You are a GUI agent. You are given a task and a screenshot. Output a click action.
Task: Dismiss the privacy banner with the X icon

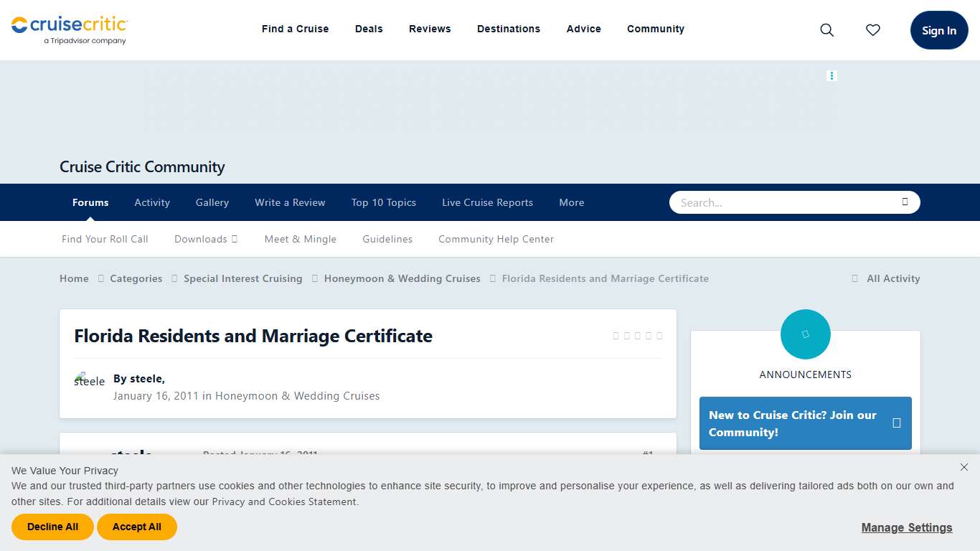coord(964,467)
